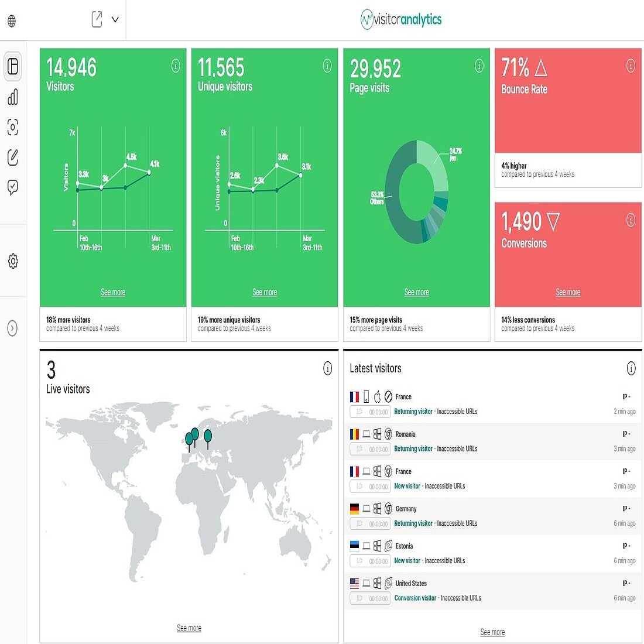644x644 pixels.
Task: Open See more on the Conversions card
Action: click(567, 292)
